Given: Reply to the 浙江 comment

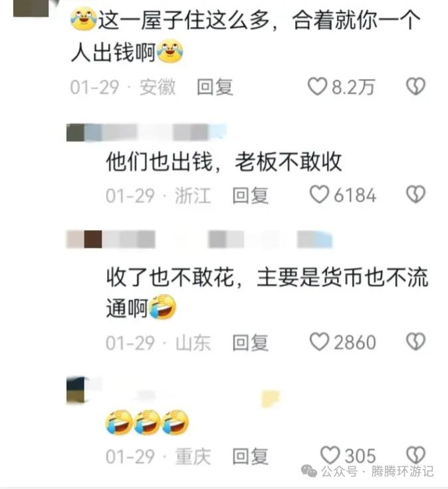Looking at the screenshot, I should coord(251,195).
